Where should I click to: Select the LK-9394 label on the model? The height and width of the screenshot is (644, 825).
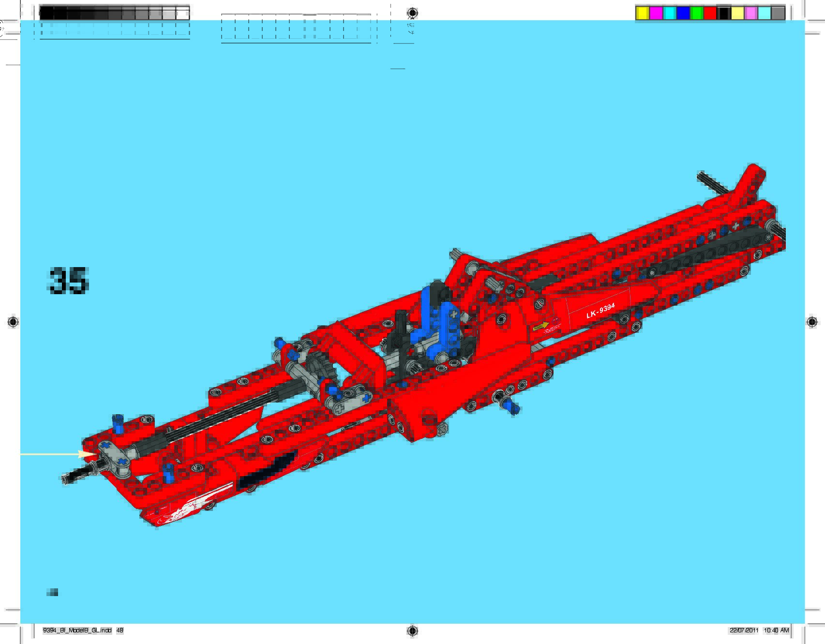tap(600, 311)
